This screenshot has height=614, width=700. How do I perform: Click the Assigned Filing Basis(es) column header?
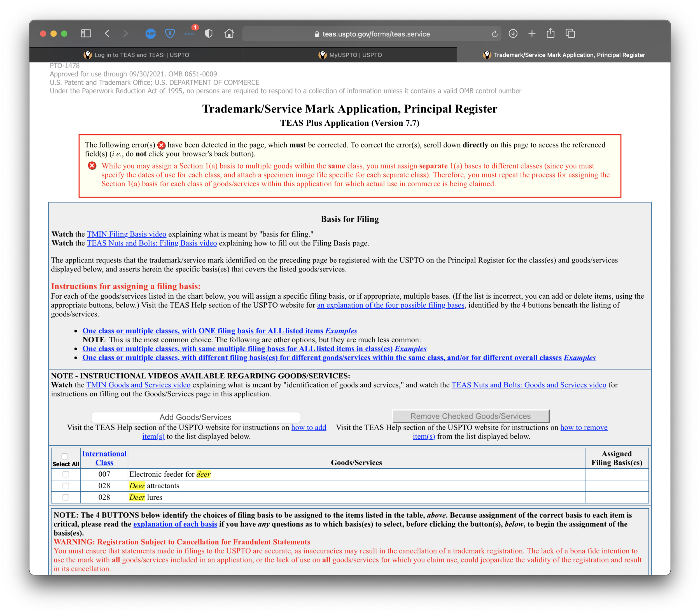pos(617,458)
